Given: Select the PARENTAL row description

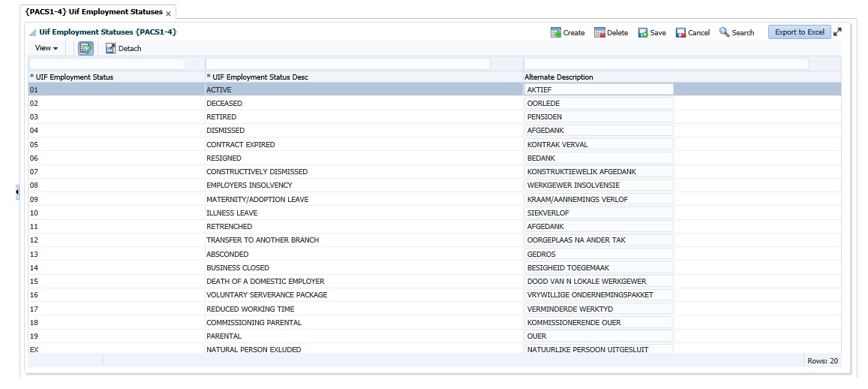Looking at the screenshot, I should pos(364,336).
